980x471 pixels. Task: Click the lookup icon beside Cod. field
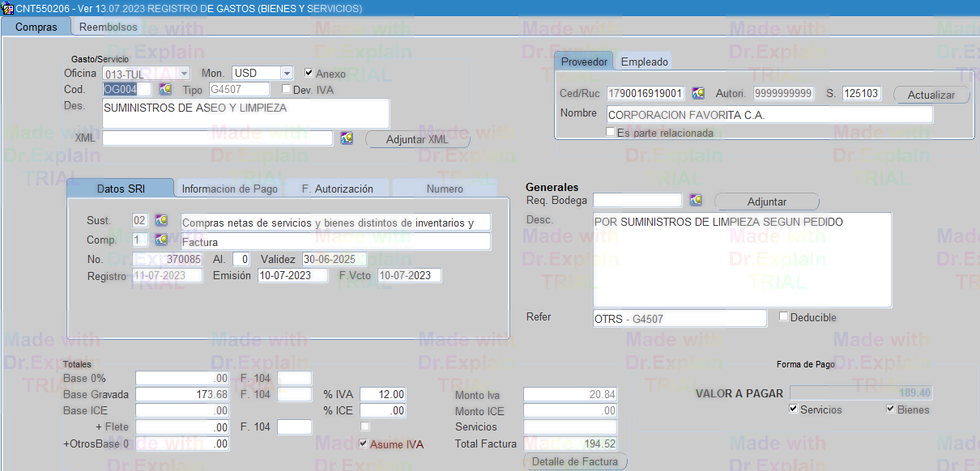[x=165, y=89]
